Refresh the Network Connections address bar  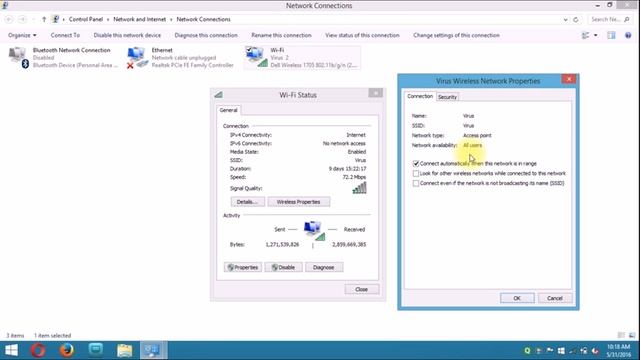click(x=576, y=19)
